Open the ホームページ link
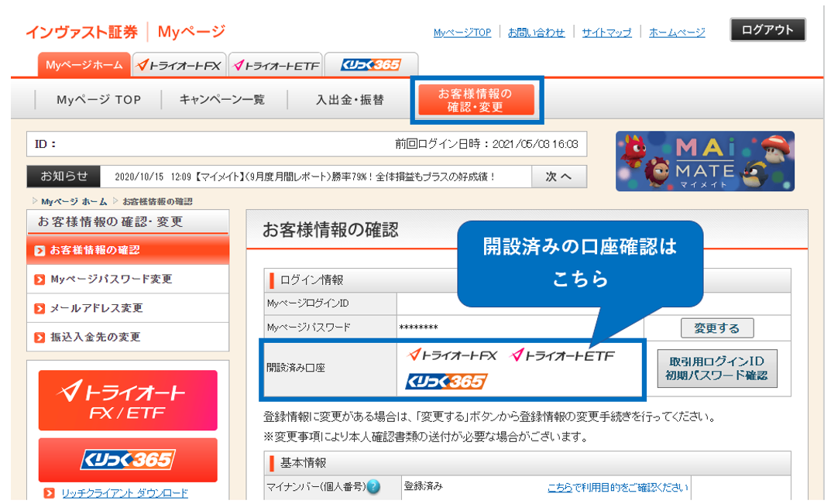Screen dimensions: 831x504 pyautogui.click(x=677, y=33)
